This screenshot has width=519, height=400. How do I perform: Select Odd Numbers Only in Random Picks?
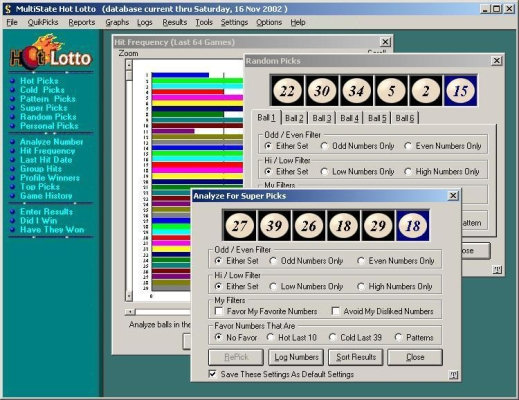tap(357, 146)
